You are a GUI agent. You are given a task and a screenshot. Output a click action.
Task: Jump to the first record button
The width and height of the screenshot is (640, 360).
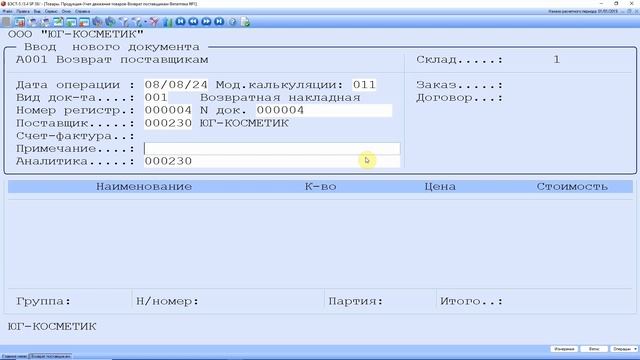pyautogui.click(x=180, y=21)
